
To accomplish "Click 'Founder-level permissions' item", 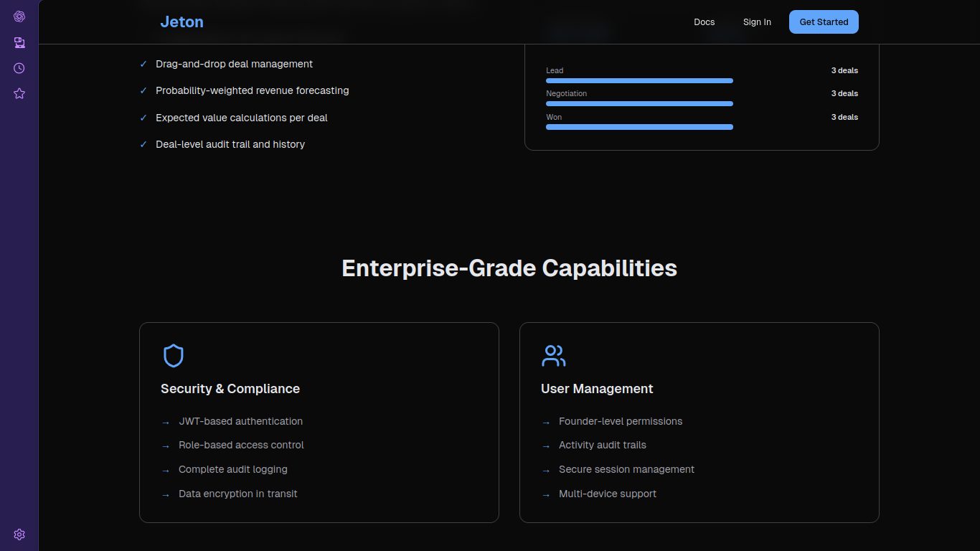I will coord(621,421).
